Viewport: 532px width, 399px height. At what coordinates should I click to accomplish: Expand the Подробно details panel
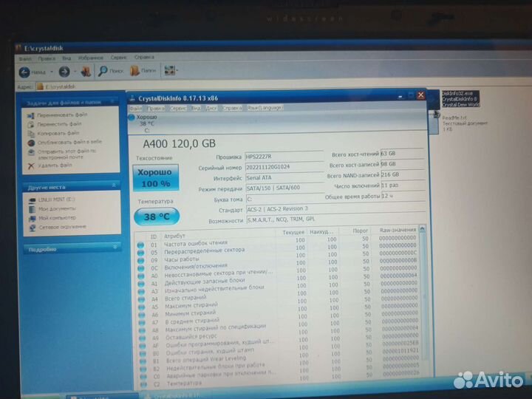click(x=115, y=247)
